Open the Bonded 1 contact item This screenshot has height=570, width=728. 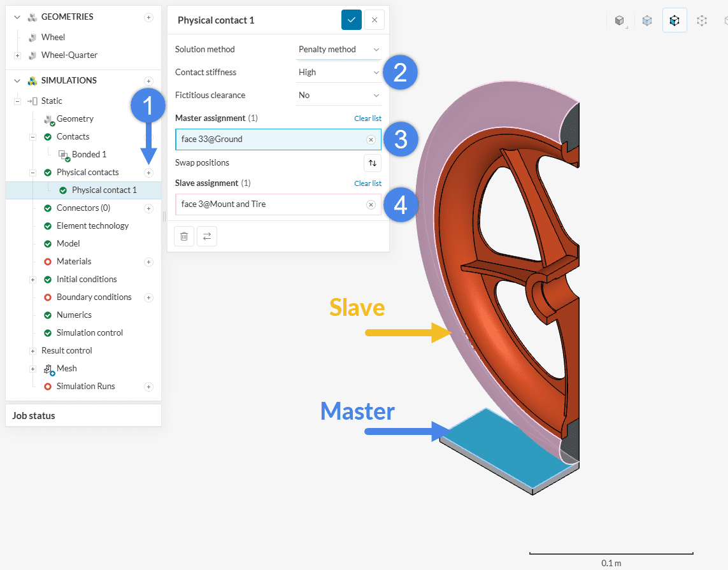click(89, 155)
